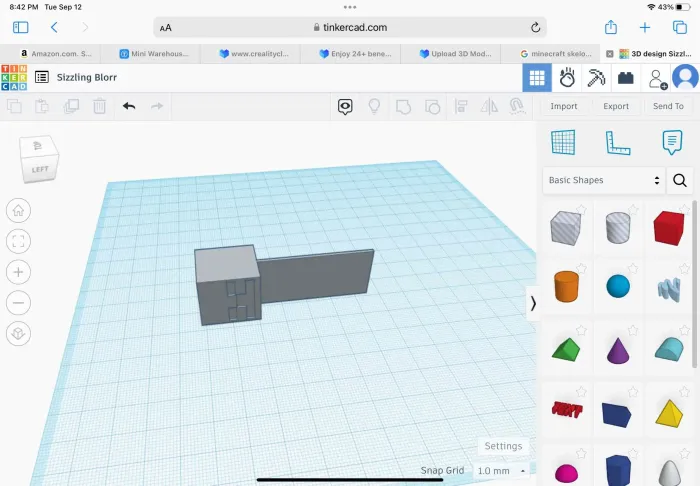700x486 pixels.
Task: Search shapes with the magnifier icon
Action: [680, 180]
